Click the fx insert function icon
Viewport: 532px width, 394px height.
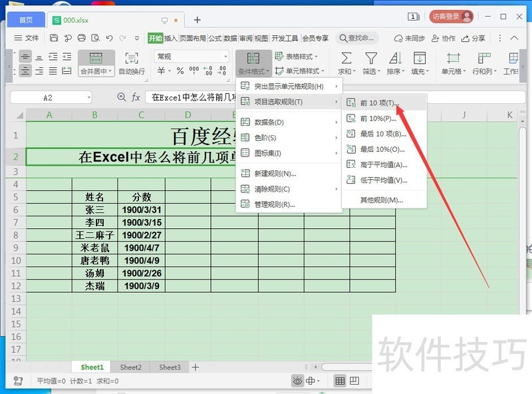(136, 97)
